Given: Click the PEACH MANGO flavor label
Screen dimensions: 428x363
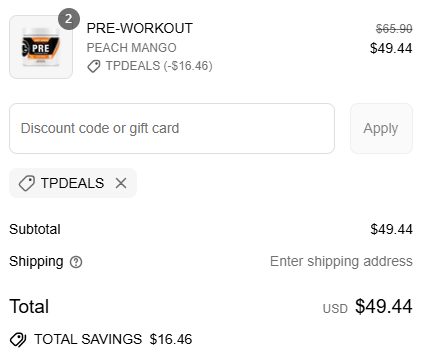Looking at the screenshot, I should pyautogui.click(x=131, y=48).
